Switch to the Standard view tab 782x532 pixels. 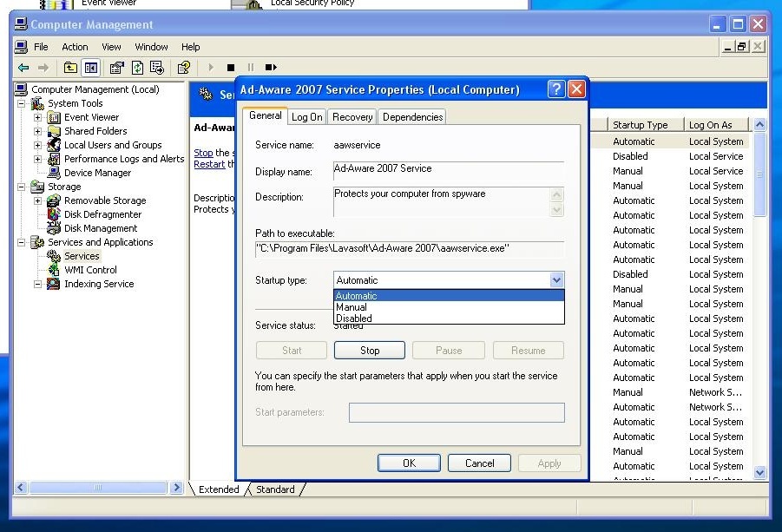[275, 489]
